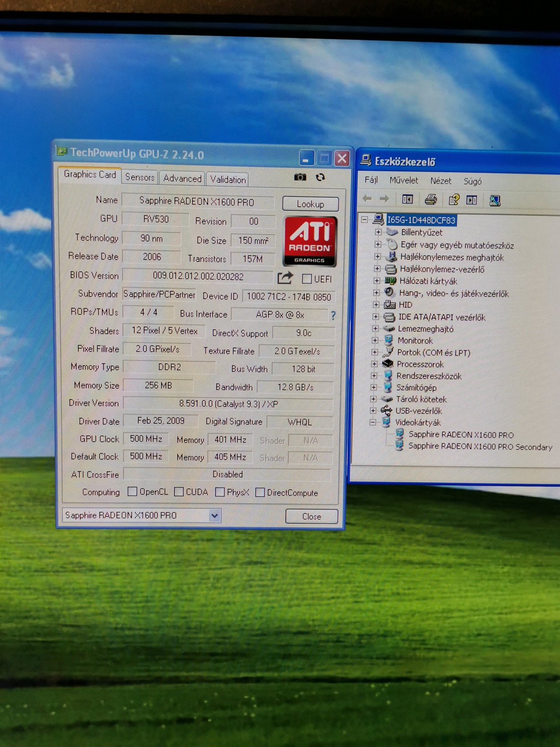Click the ATI CrossFire Disabled field
Viewport: 560px width, 747px height.
click(x=227, y=474)
